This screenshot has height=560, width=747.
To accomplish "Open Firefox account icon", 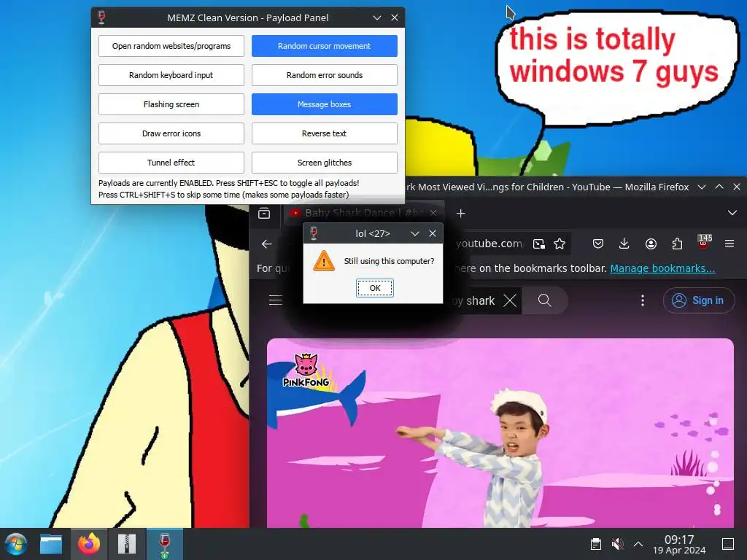I will (x=651, y=244).
